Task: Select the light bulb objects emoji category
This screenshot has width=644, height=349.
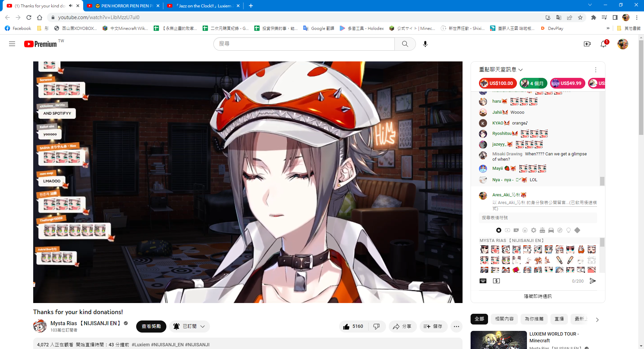Action: tap(569, 230)
